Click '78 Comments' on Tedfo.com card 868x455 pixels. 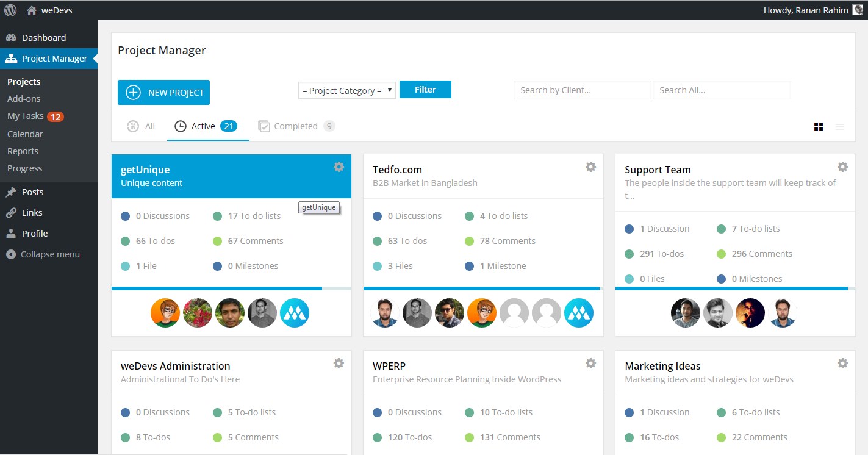click(x=500, y=241)
